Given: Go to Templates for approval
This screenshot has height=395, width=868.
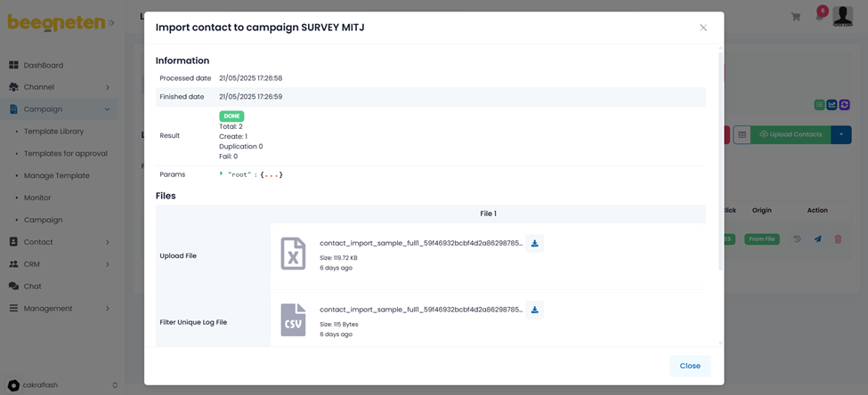Looking at the screenshot, I should click(x=65, y=154).
